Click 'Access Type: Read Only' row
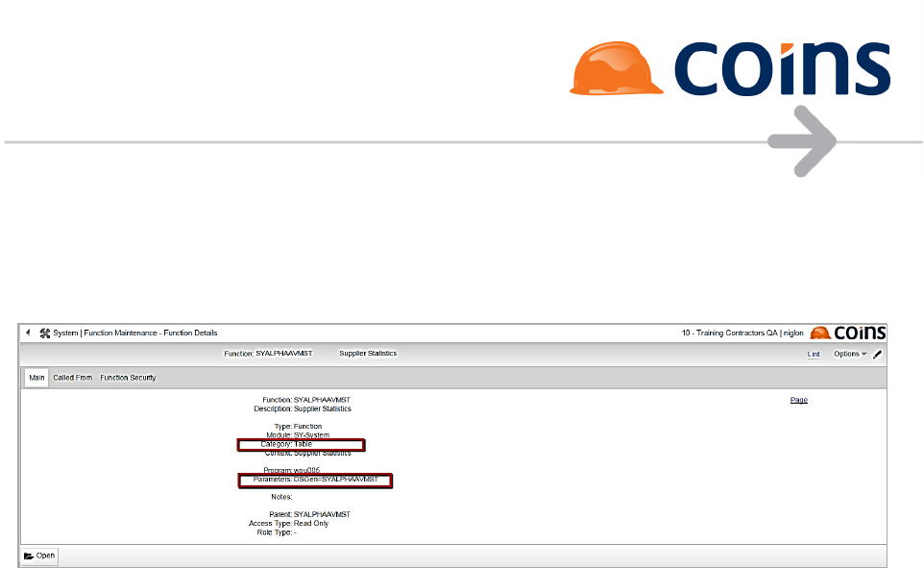The width and height of the screenshot is (924, 568). pyautogui.click(x=289, y=523)
